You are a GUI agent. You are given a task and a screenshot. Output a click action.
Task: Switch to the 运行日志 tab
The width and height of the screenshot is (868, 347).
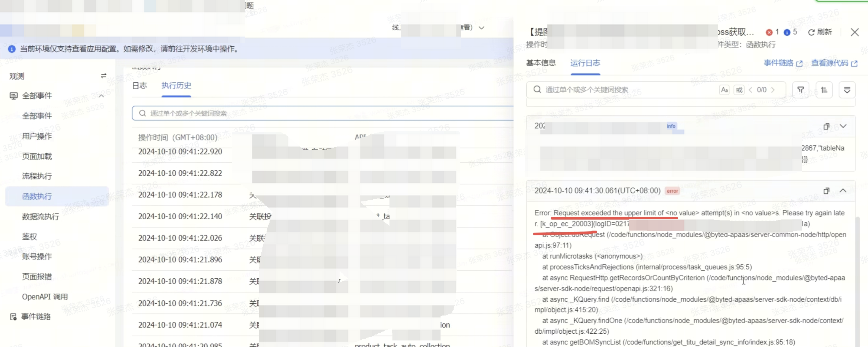point(585,63)
